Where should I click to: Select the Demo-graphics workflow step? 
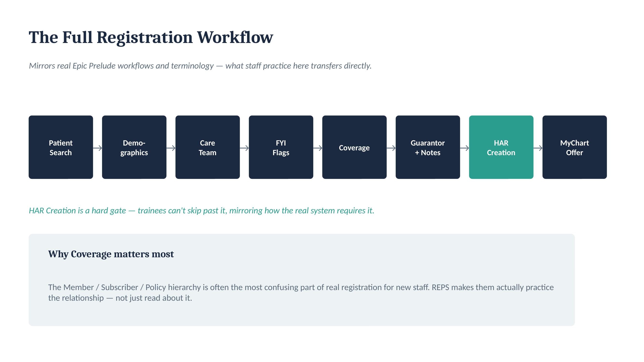134,147
